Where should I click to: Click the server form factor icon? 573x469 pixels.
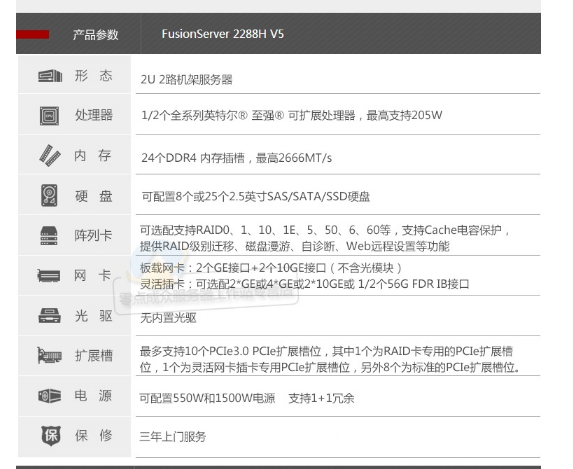click(x=50, y=76)
